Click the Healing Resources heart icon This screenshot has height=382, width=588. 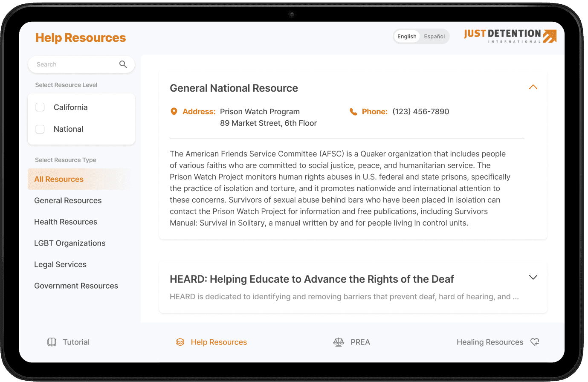[x=535, y=342]
